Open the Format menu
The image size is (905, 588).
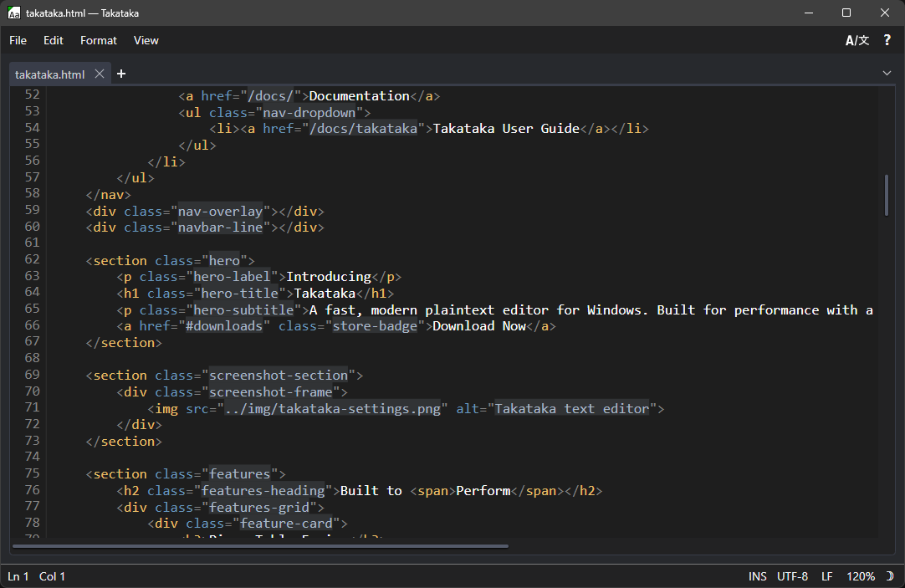(x=99, y=40)
